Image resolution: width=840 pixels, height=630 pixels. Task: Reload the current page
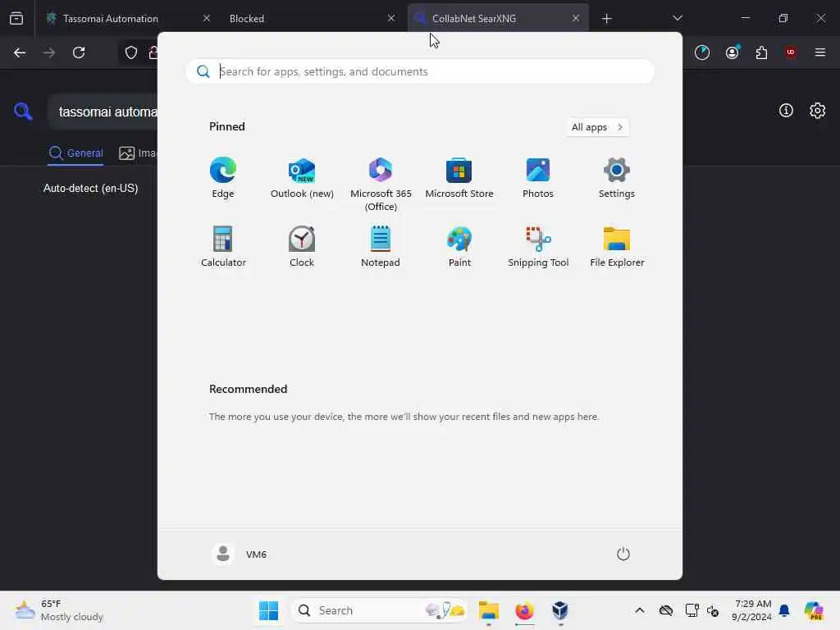pyautogui.click(x=79, y=52)
